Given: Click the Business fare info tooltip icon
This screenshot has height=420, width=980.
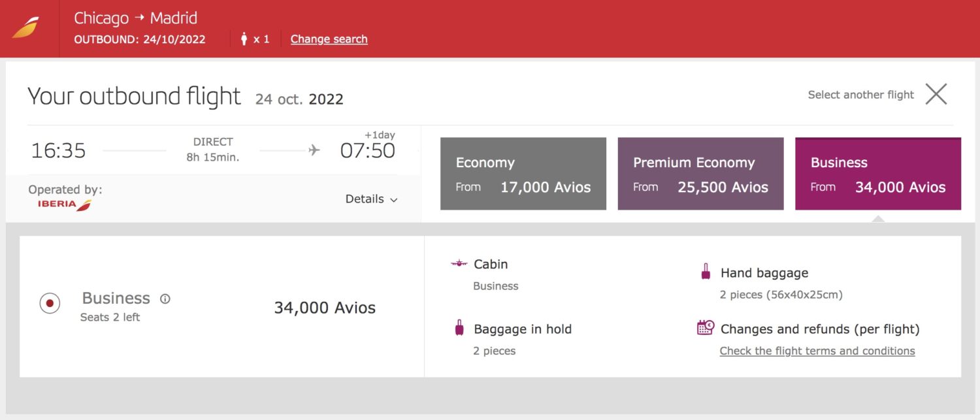Looking at the screenshot, I should click(x=165, y=298).
